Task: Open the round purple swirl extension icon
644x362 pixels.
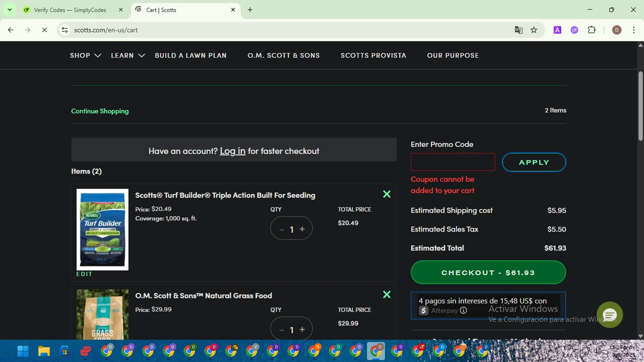Action: [x=574, y=30]
